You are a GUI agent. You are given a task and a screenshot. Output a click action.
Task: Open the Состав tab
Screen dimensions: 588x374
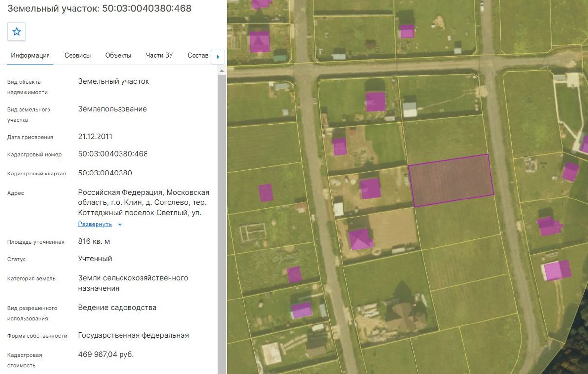tap(198, 55)
